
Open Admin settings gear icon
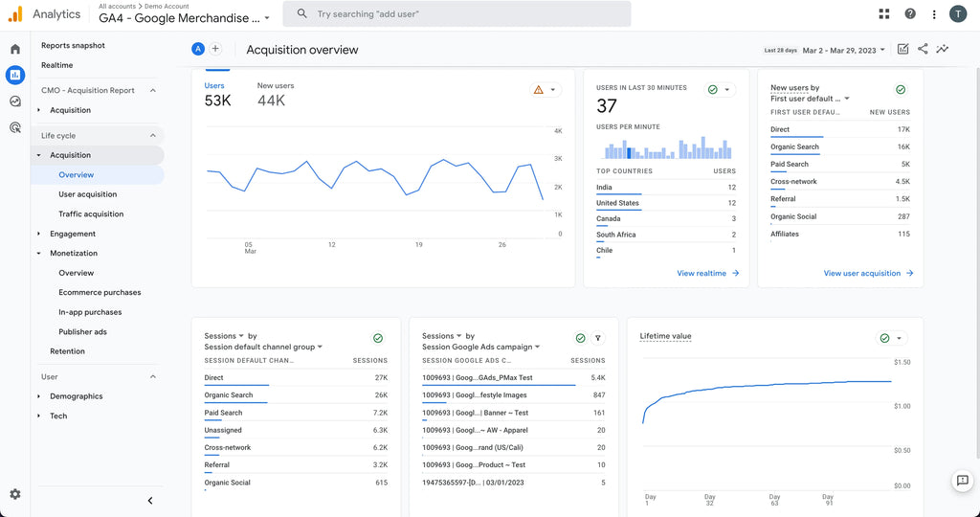point(15,494)
